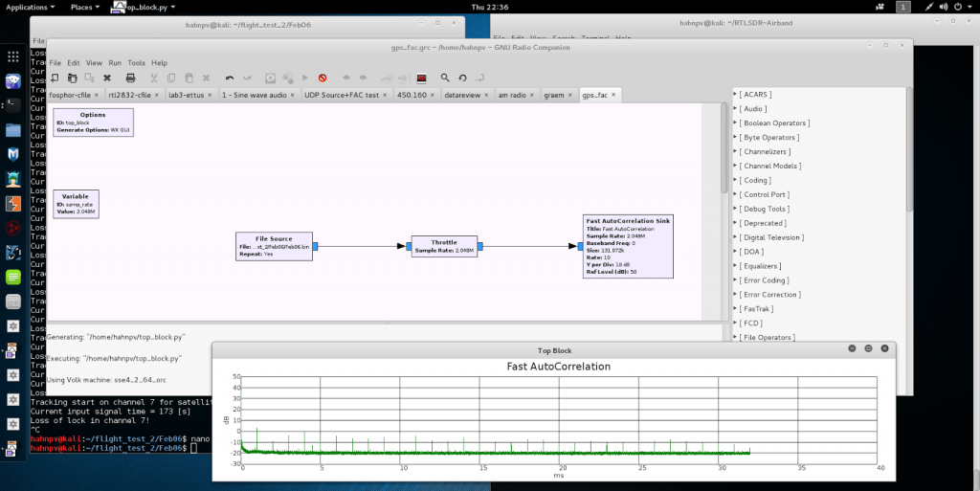Click the power icon in top bar
Image resolution: width=980 pixels, height=491 pixels.
[x=958, y=7]
